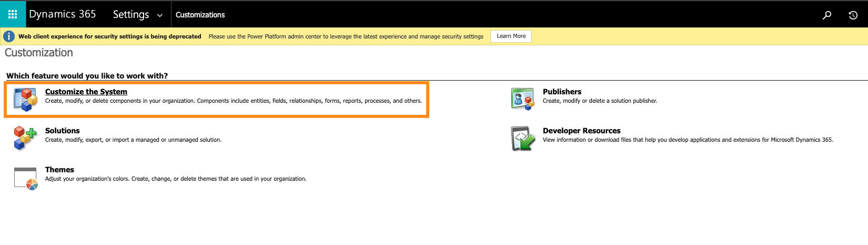The width and height of the screenshot is (868, 245).
Task: Open the Developer Resources link
Action: point(582,131)
